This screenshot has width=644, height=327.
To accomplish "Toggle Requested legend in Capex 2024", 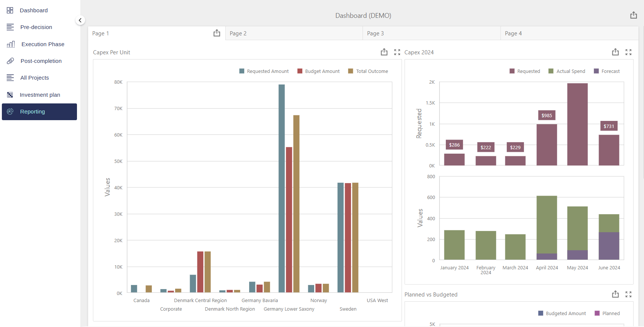I will [525, 71].
